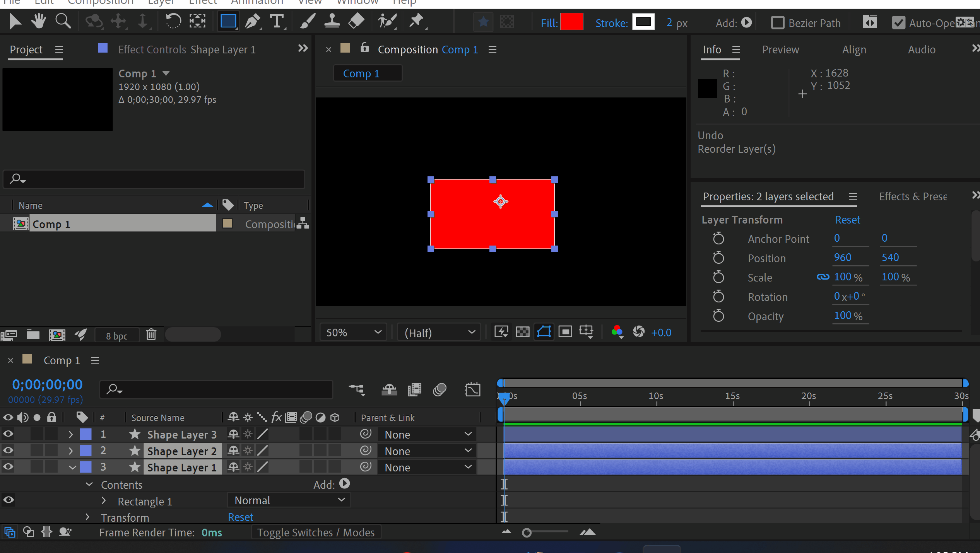Click Toggle Switches / Modes button
Viewport: 980px width, 553px height.
coord(316,533)
